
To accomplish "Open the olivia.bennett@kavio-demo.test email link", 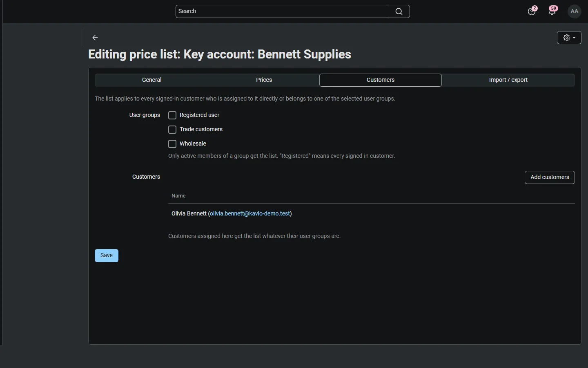I will (x=250, y=214).
